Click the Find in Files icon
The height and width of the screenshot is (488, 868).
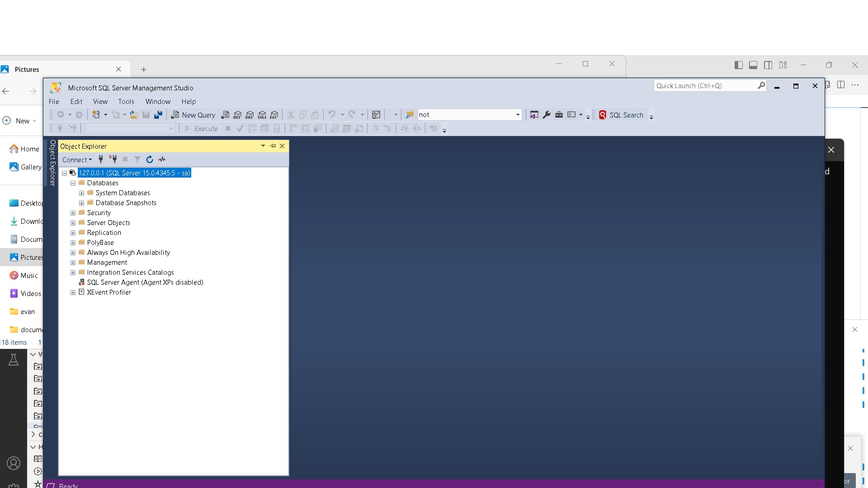coord(410,115)
